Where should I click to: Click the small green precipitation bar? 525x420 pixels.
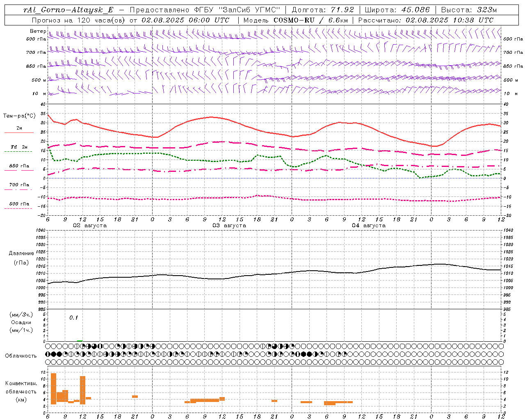tap(80, 340)
